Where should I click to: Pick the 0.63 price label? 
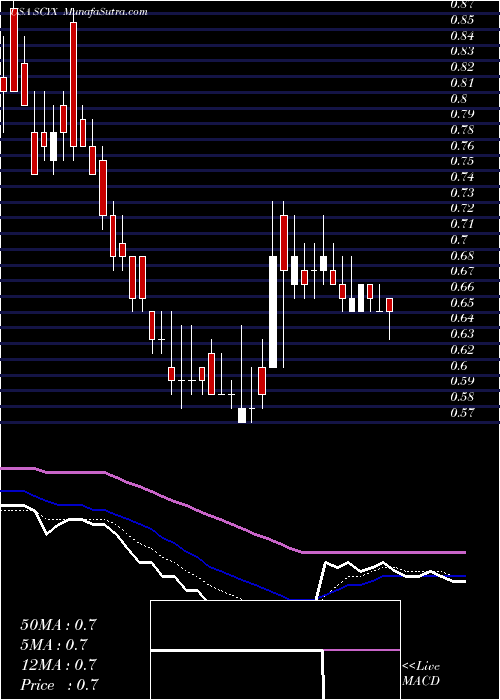[x=461, y=334]
